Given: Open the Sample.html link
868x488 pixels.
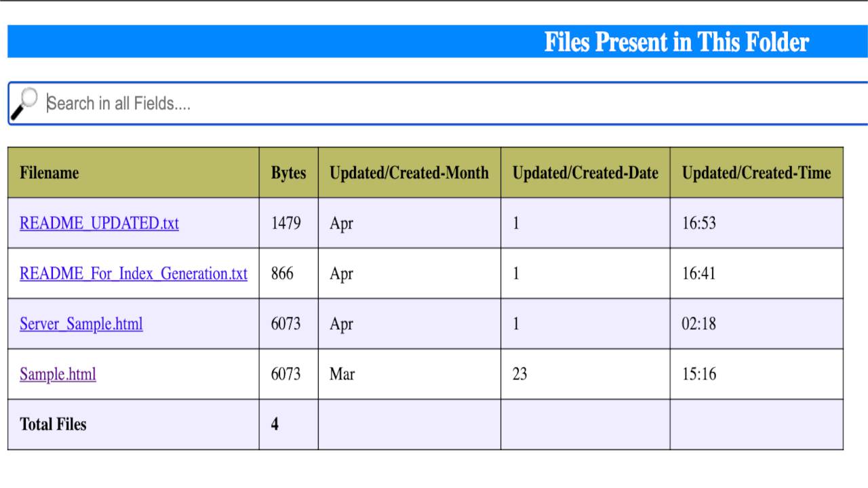Looking at the screenshot, I should click(58, 374).
